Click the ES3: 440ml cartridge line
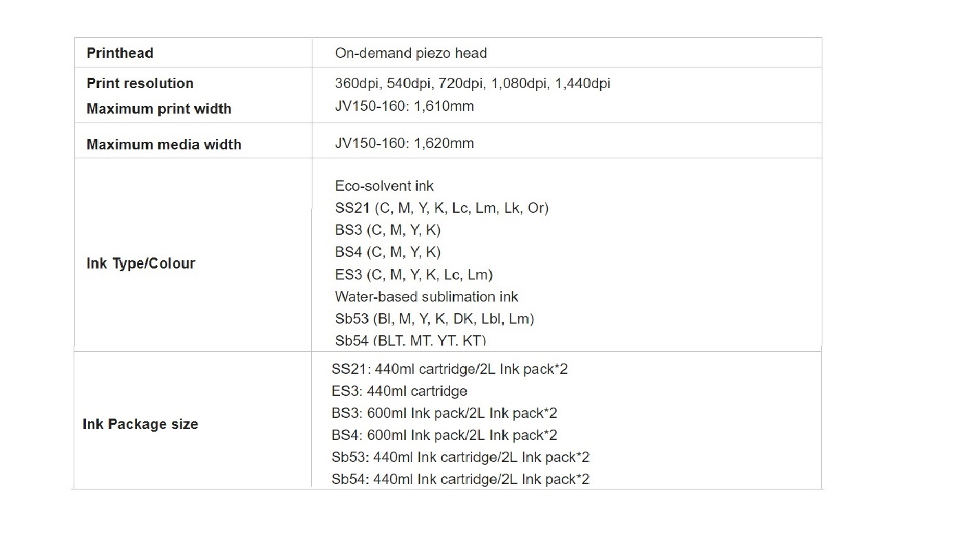 pos(399,391)
